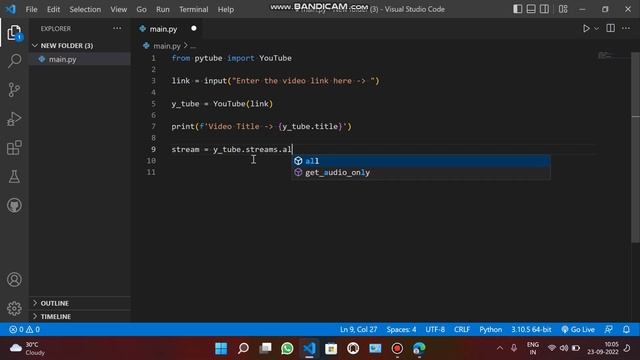Open the Source Control view

pyautogui.click(x=14, y=90)
